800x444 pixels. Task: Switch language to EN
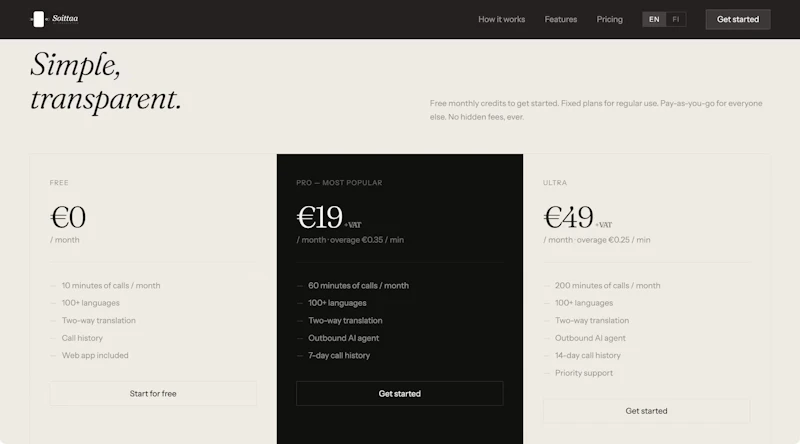(654, 19)
